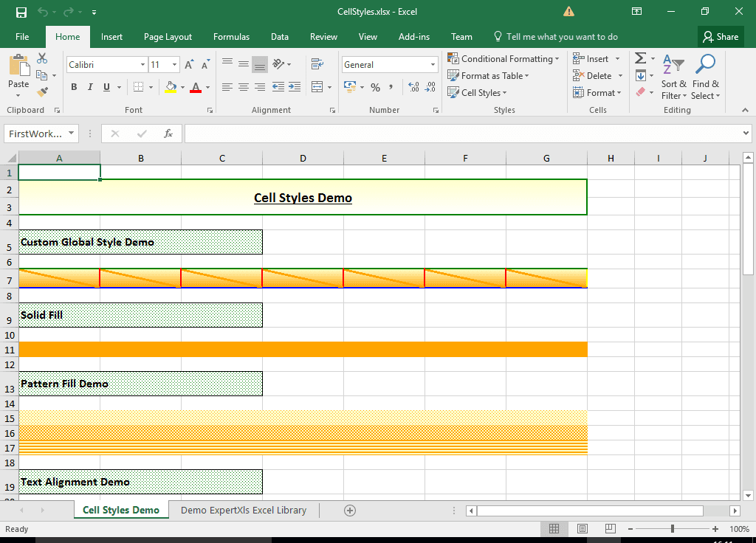Viewport: 756px width, 543px height.
Task: Open the Fill down arrow tool
Action: tap(641, 76)
